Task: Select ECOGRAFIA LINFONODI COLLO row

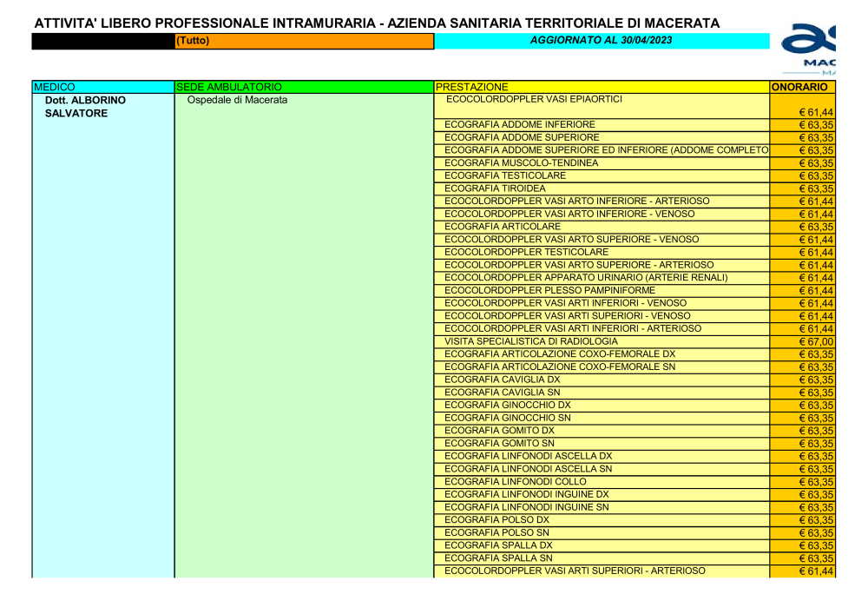Action: coord(516,482)
